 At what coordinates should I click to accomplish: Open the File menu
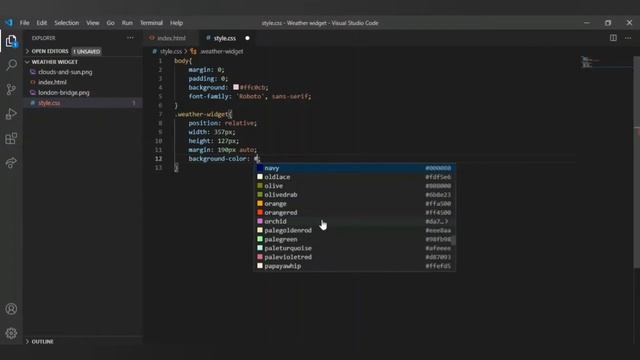tap(24, 23)
